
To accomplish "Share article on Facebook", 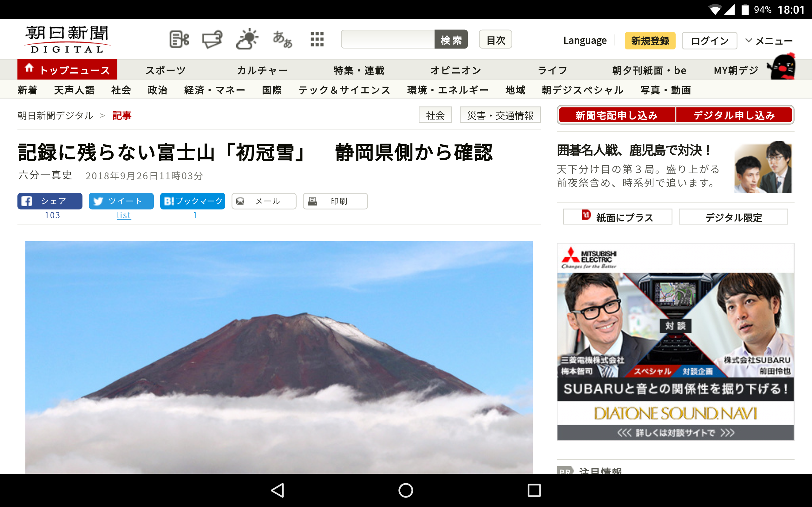I will pyautogui.click(x=50, y=201).
